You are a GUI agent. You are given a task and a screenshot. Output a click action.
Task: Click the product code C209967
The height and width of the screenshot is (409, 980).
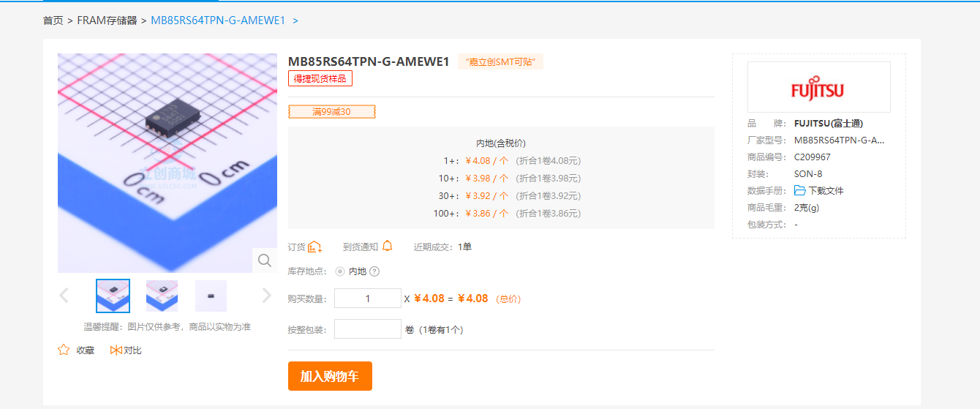[813, 157]
